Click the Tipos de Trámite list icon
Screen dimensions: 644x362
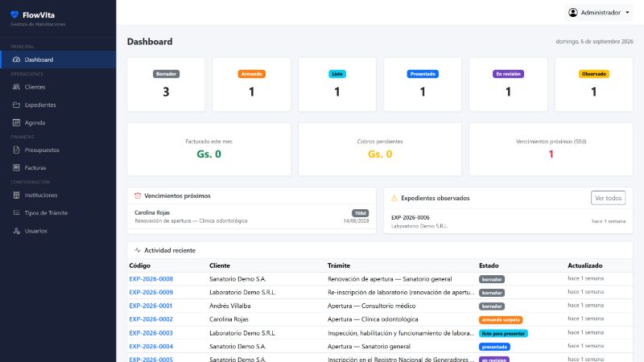click(16, 212)
